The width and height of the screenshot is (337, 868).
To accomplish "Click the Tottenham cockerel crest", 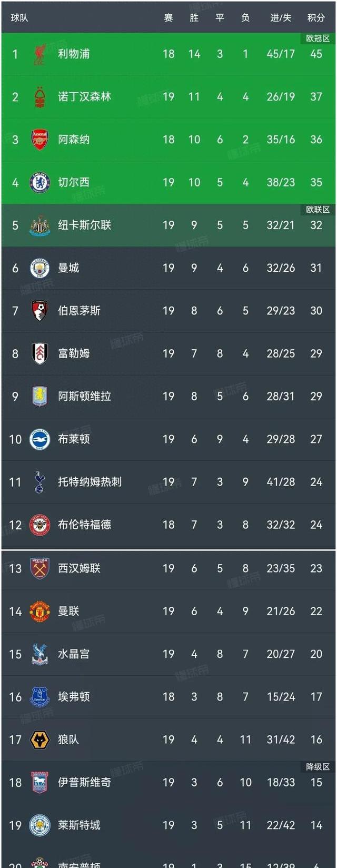I will (x=39, y=482).
